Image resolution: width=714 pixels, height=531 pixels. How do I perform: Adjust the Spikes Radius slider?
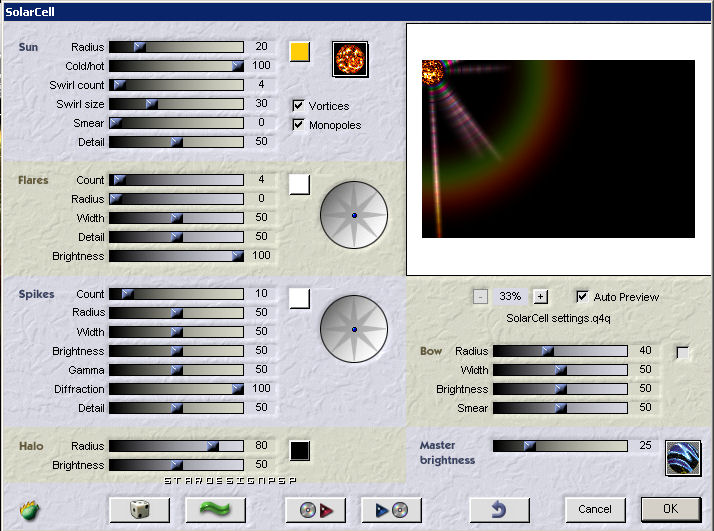176,313
